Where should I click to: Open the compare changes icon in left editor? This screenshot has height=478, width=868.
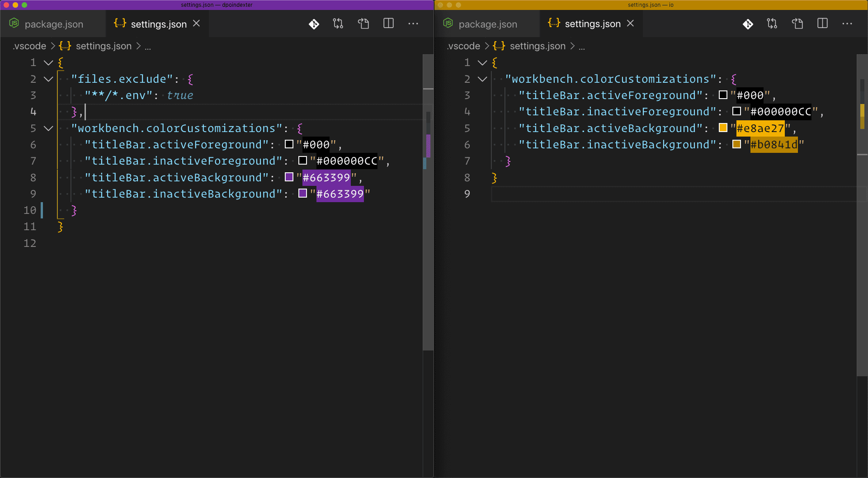[338, 24]
